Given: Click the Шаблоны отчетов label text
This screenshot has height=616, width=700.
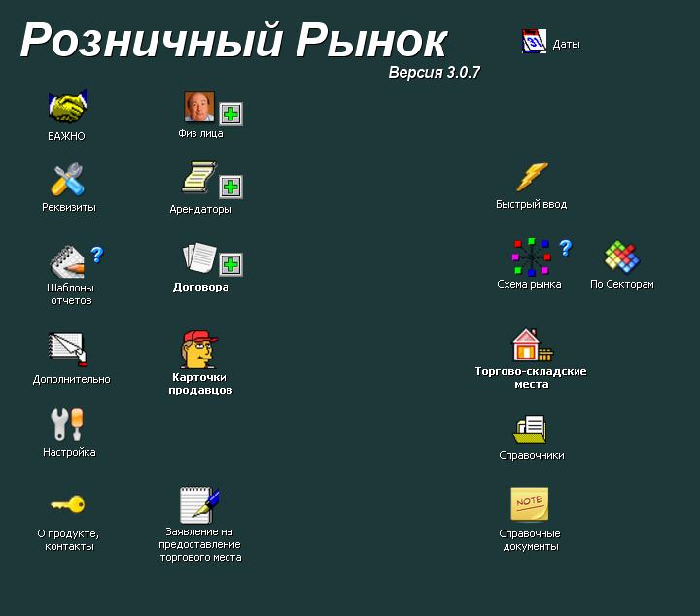Looking at the screenshot, I should tap(71, 294).
